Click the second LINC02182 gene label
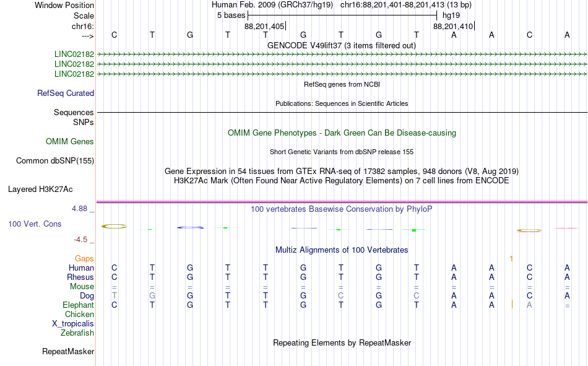 click(x=74, y=64)
